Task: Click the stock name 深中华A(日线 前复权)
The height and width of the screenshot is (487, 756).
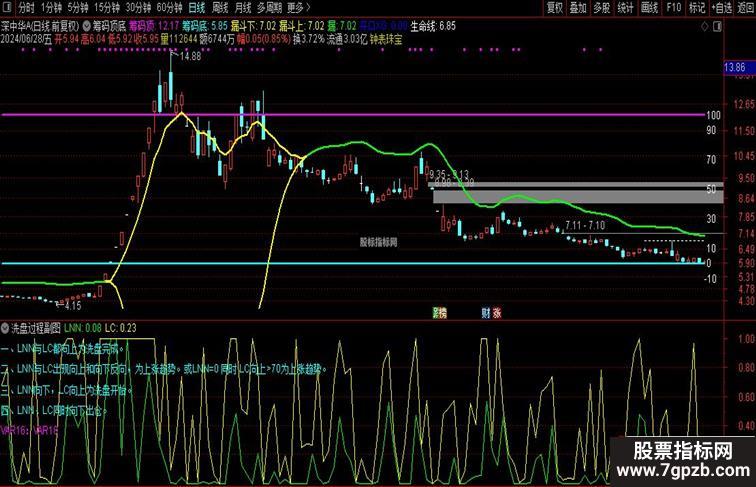Action: 40,26
